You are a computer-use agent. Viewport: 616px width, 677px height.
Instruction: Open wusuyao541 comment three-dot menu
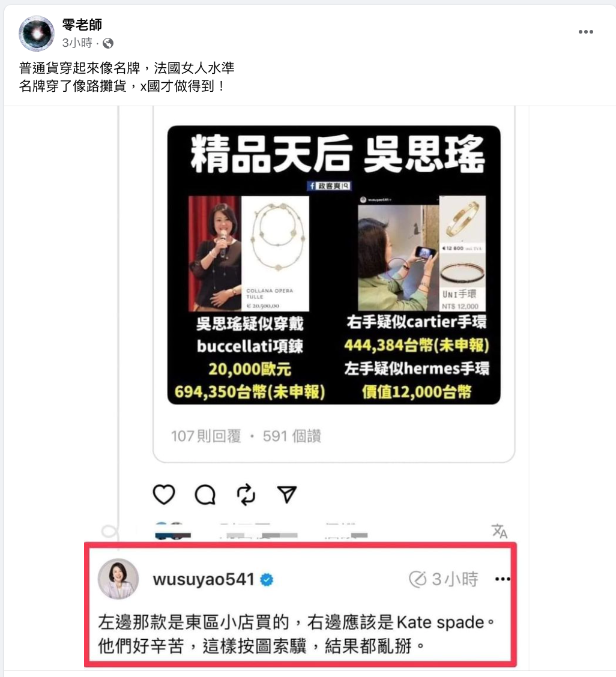503,579
